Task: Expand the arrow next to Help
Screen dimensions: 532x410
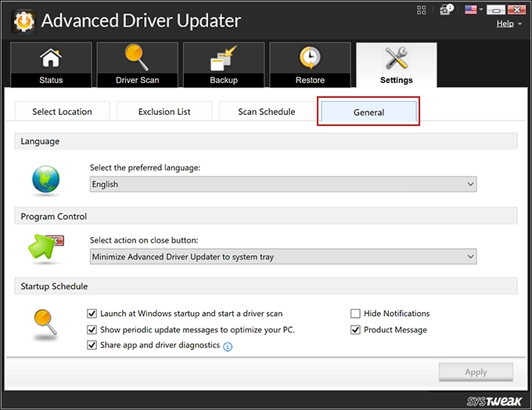Action: pyautogui.click(x=519, y=24)
